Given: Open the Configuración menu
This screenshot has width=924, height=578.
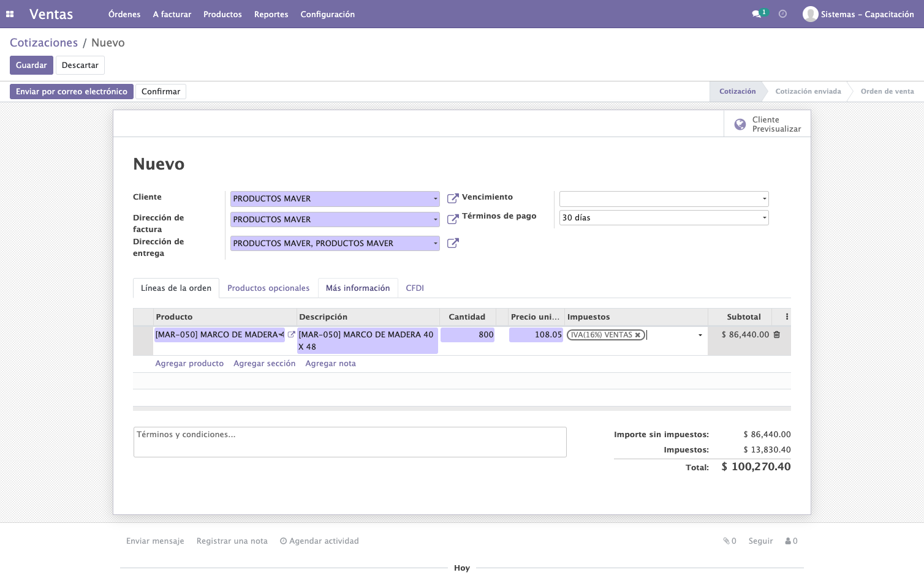Looking at the screenshot, I should tap(328, 14).
